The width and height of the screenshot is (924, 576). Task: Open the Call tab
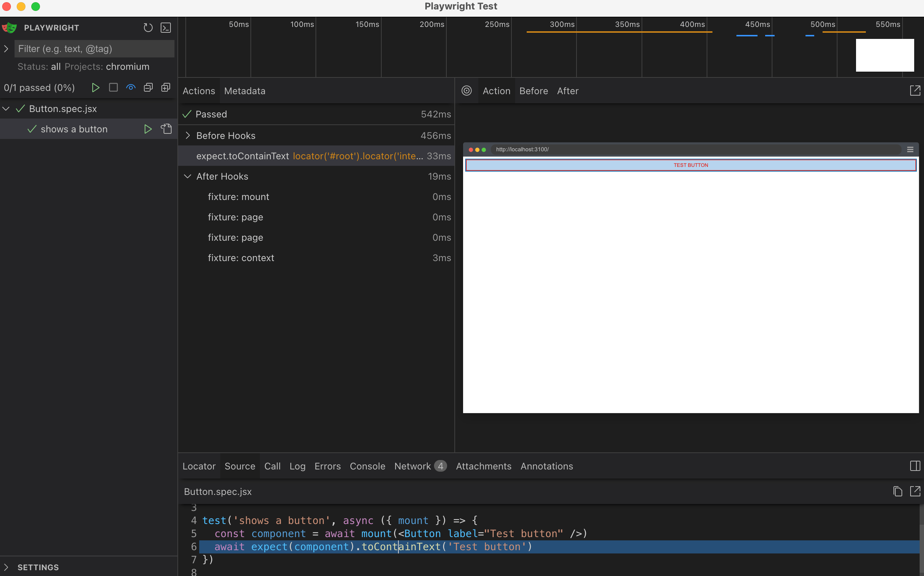click(272, 466)
